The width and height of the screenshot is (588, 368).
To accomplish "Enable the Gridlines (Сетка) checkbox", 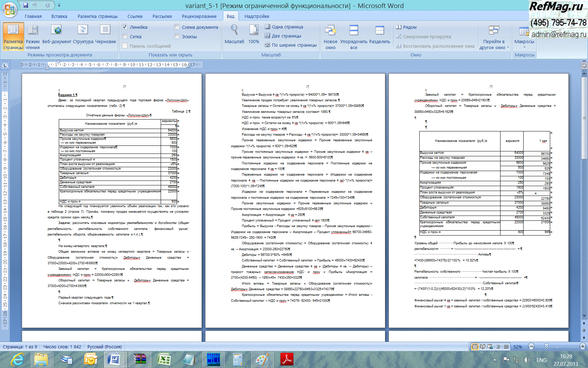I will [x=125, y=36].
